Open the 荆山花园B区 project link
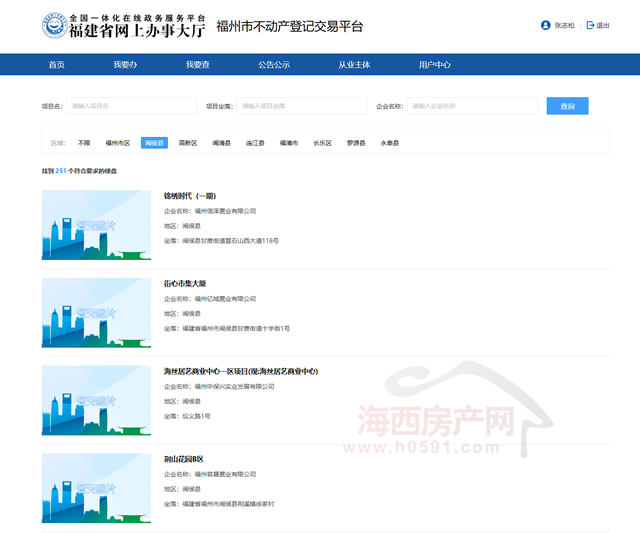The height and width of the screenshot is (533, 640). click(x=184, y=459)
